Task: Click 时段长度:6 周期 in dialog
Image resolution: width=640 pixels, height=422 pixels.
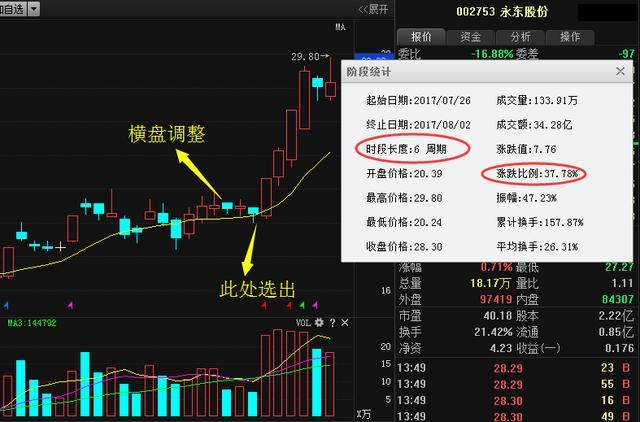Action: 406,149
